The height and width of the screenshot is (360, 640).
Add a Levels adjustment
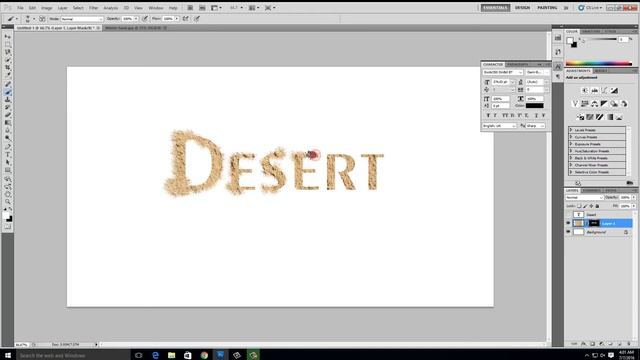pyautogui.click(x=594, y=90)
